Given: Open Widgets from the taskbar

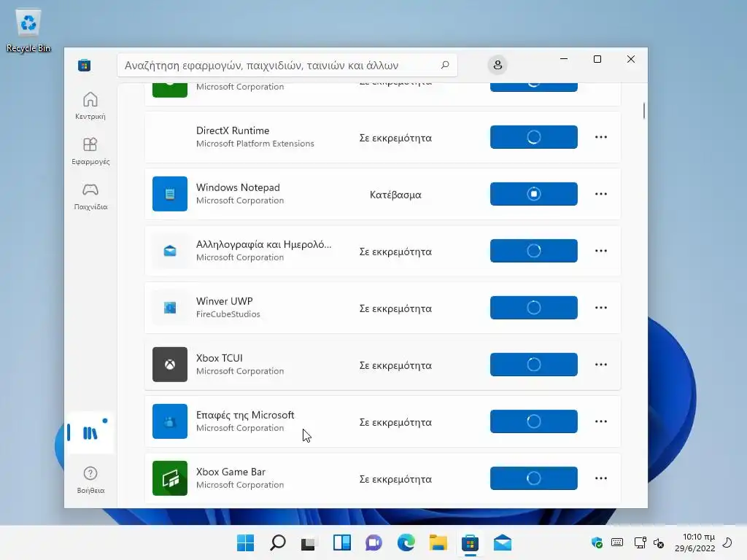Looking at the screenshot, I should [342, 542].
